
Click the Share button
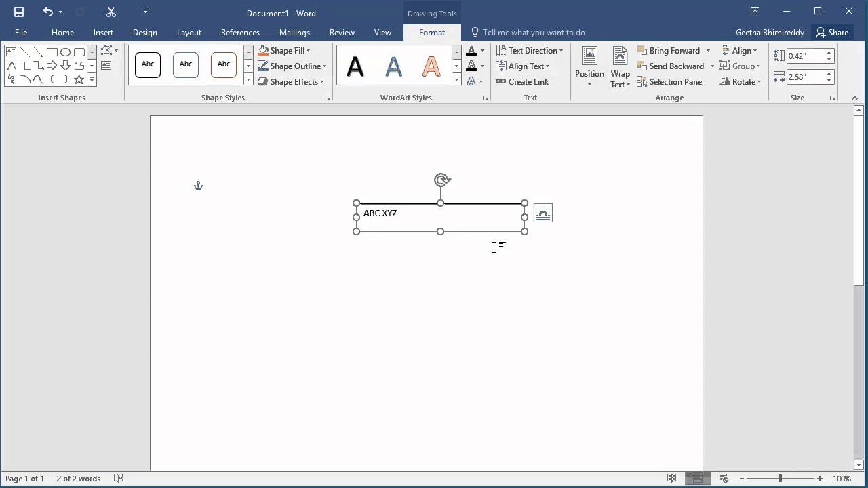(x=832, y=33)
